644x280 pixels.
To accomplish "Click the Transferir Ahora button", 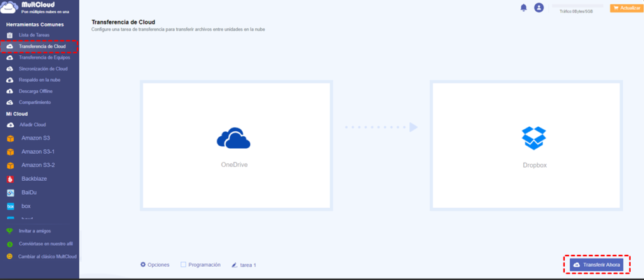I will (596, 265).
